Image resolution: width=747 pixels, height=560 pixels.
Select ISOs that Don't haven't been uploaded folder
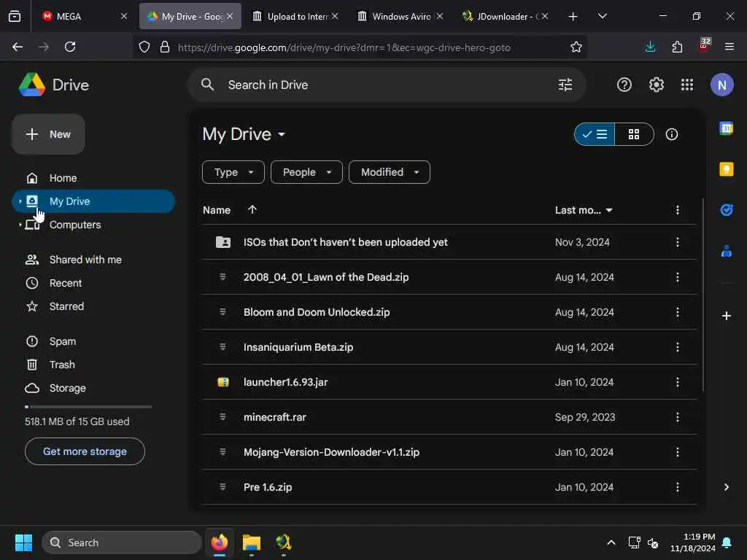click(x=449, y=242)
